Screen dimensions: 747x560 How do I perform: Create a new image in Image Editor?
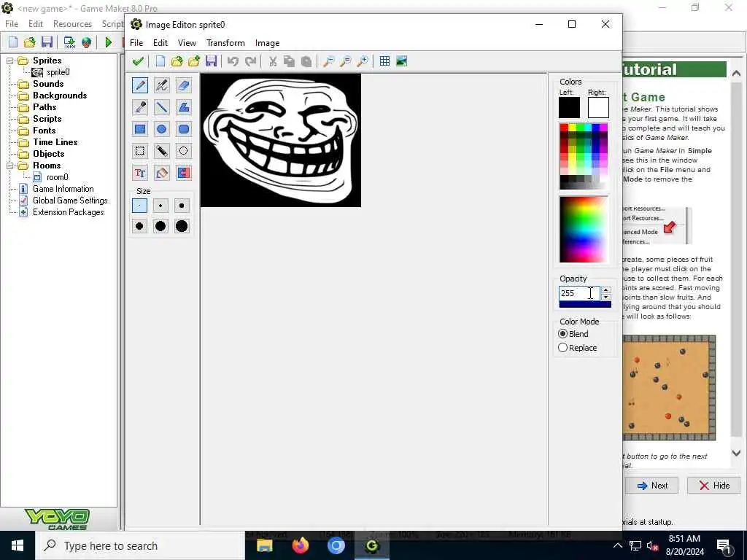(160, 61)
